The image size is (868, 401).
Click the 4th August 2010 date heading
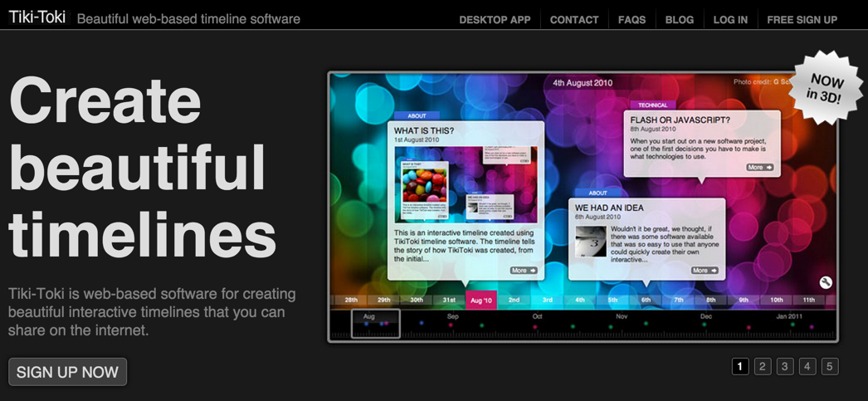pos(583,83)
